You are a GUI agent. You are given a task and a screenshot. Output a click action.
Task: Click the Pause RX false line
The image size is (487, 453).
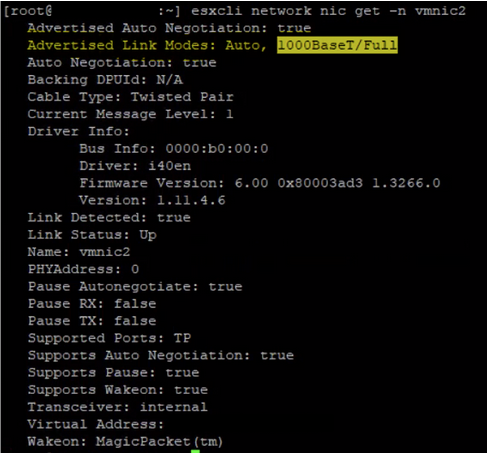pyautogui.click(x=92, y=304)
